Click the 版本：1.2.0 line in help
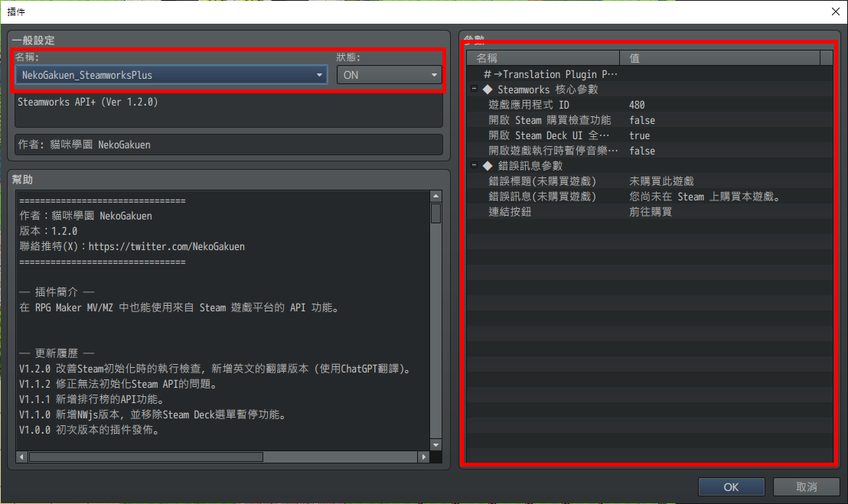Image resolution: width=848 pixels, height=504 pixels. click(48, 231)
